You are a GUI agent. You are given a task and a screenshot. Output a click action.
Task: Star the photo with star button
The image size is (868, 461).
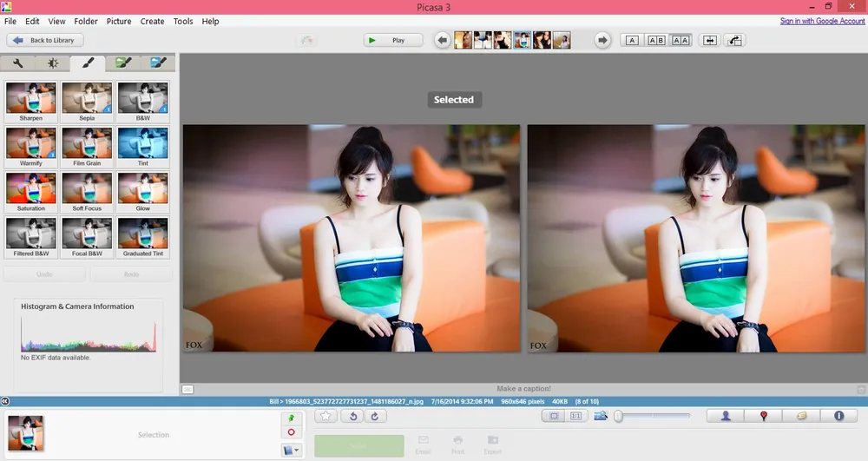(x=325, y=416)
